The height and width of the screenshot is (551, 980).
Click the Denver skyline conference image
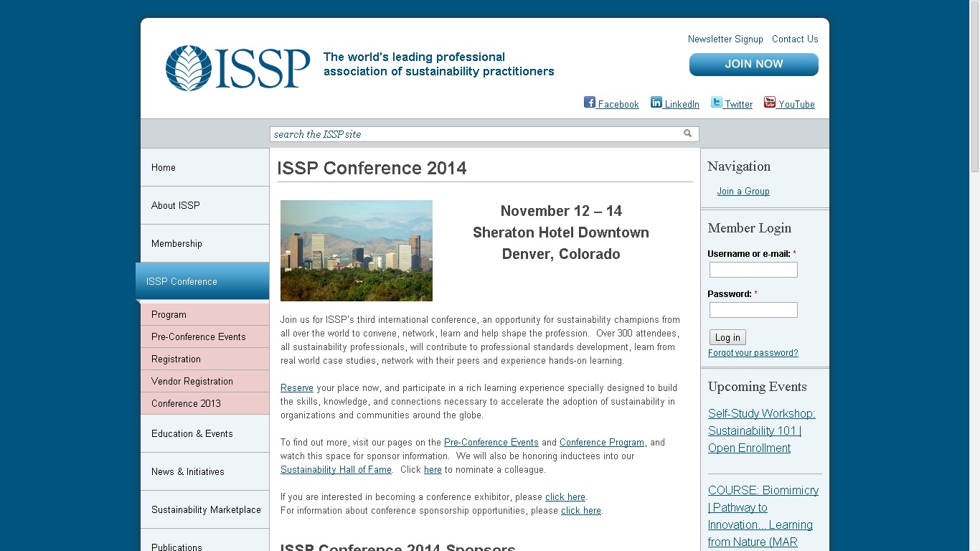(x=357, y=250)
